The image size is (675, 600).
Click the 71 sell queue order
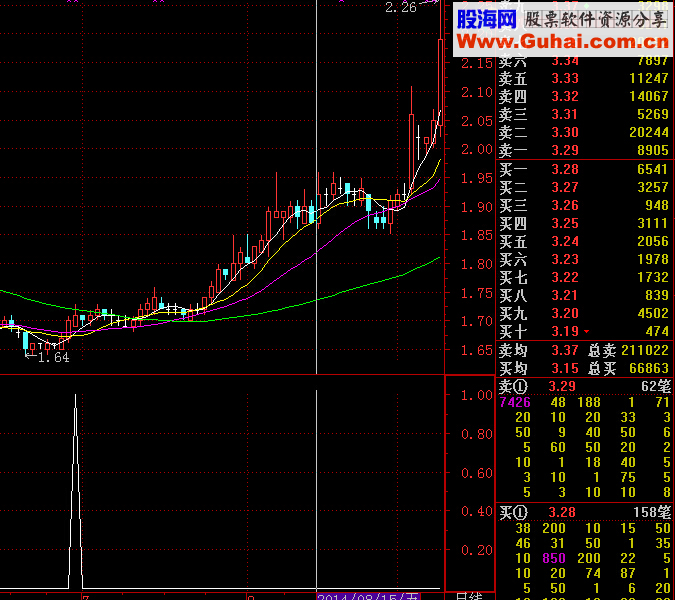(663, 403)
